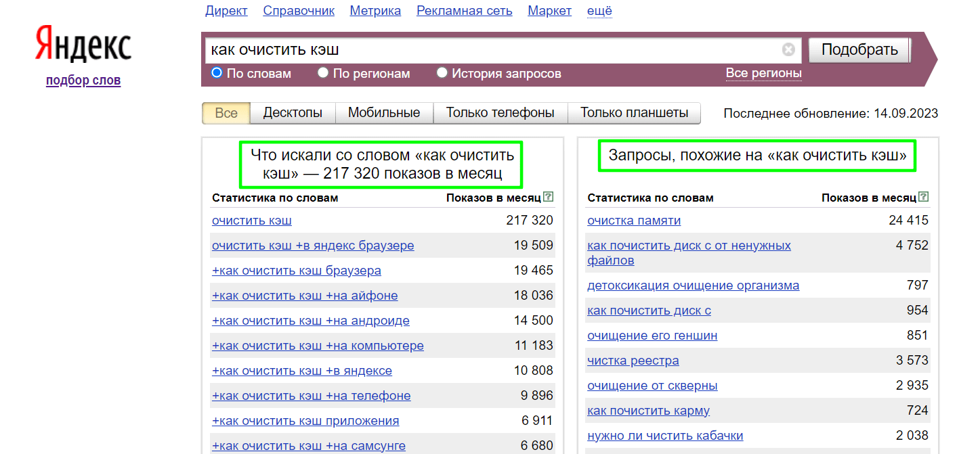Clear the search field with the X icon
The image size is (980, 454).
[x=788, y=50]
